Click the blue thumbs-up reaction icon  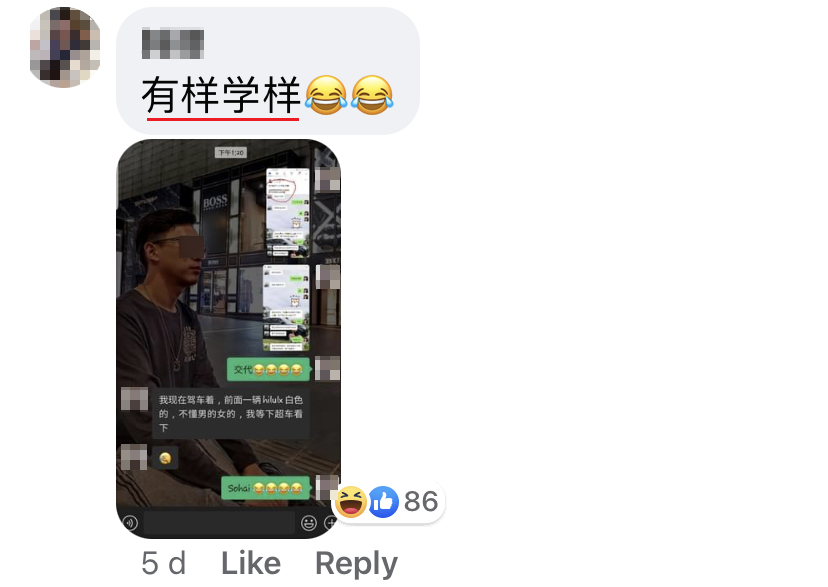pos(383,501)
